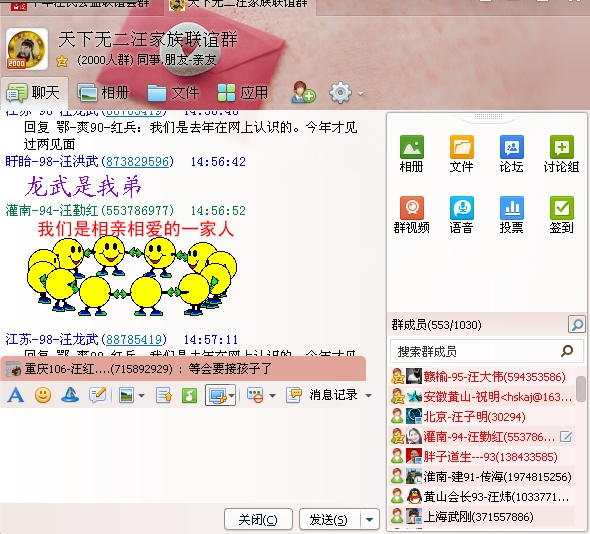Click the group avatar with 2000 badge

point(27,49)
